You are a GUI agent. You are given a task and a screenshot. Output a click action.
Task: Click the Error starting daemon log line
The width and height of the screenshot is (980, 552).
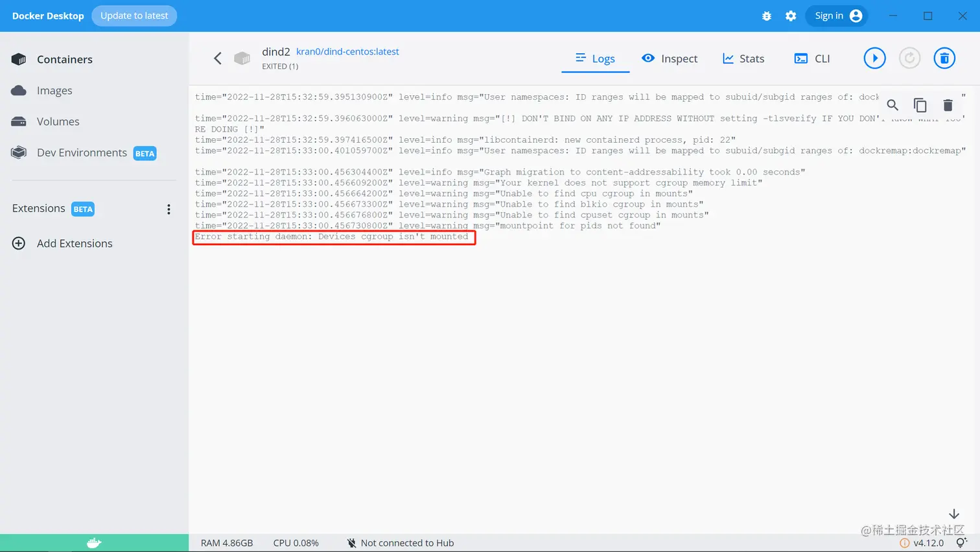332,237
